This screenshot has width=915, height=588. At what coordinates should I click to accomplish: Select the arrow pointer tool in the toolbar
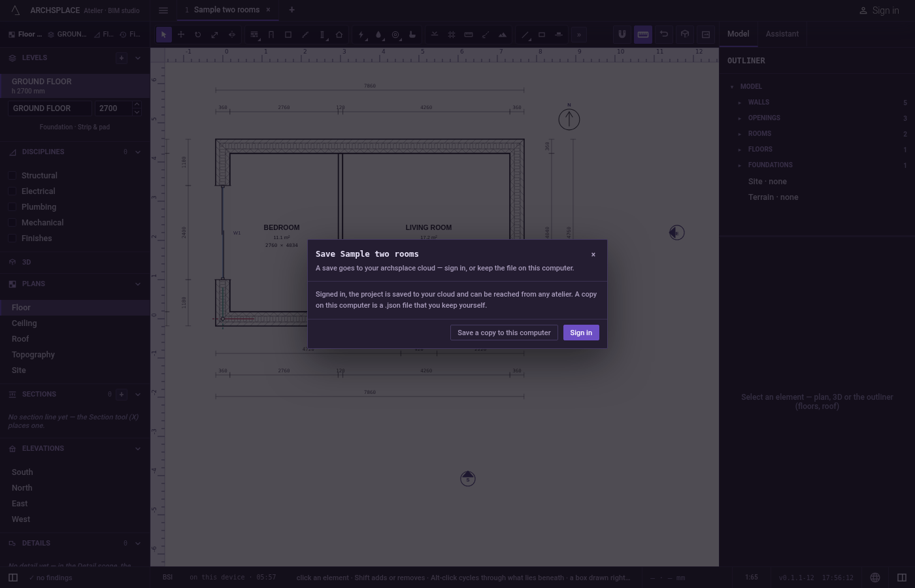tap(164, 35)
